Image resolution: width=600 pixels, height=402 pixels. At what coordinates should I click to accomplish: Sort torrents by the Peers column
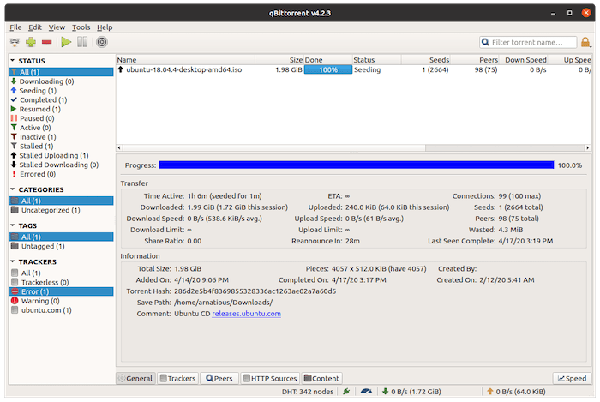[474, 60]
